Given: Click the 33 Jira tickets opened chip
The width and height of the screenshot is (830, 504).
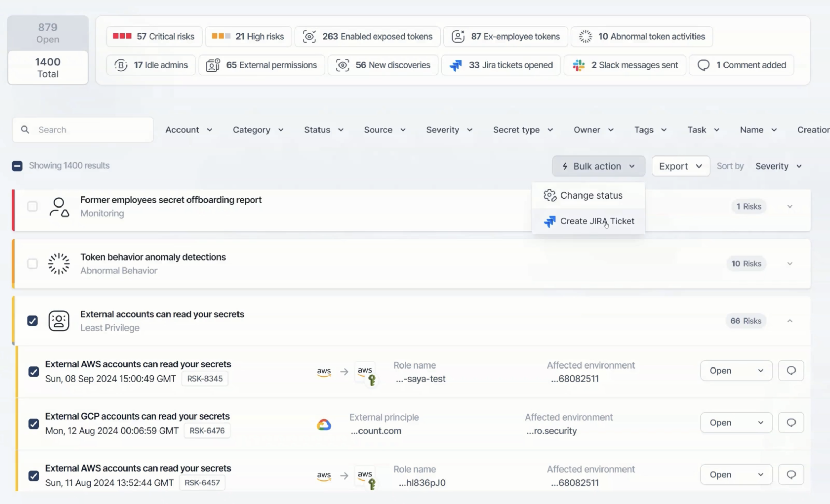Looking at the screenshot, I should tap(501, 65).
